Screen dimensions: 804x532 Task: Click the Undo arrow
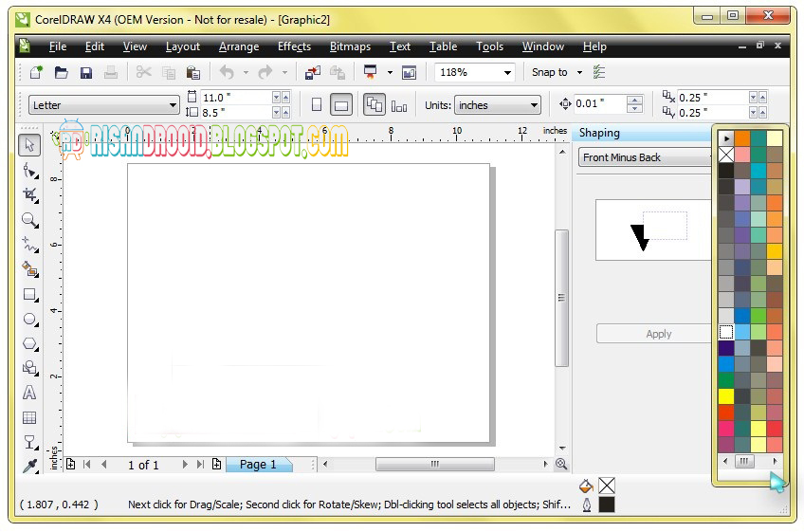(227, 72)
